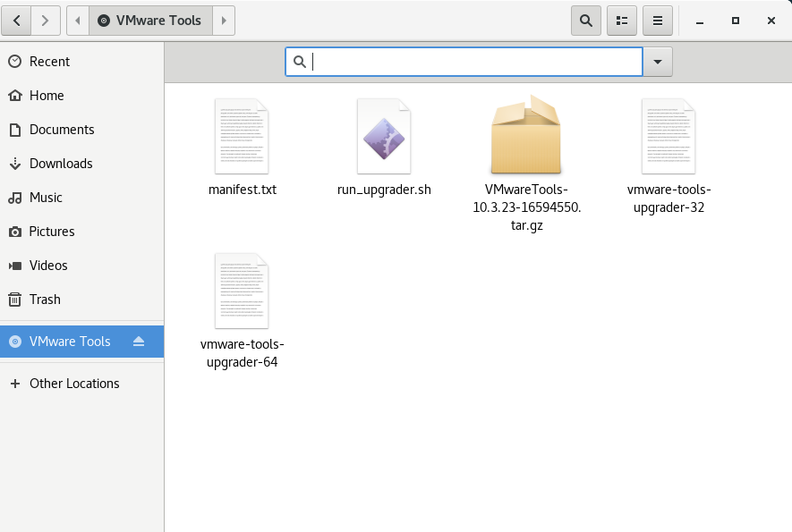This screenshot has height=532, width=792.
Task: Click the vmware-tools-upgrader-32 name label
Action: coord(669,198)
